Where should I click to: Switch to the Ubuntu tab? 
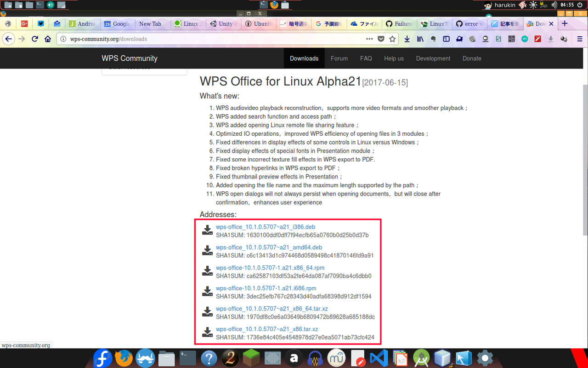259,24
